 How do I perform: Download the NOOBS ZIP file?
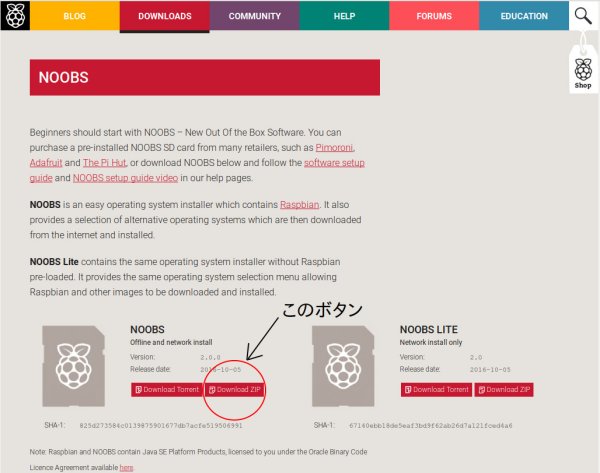(235, 390)
